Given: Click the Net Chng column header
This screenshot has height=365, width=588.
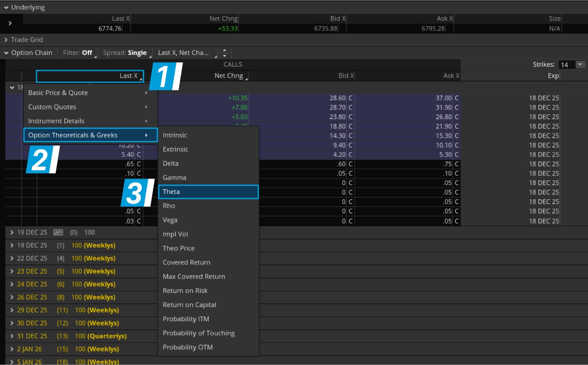Looking at the screenshot, I should (x=228, y=76).
